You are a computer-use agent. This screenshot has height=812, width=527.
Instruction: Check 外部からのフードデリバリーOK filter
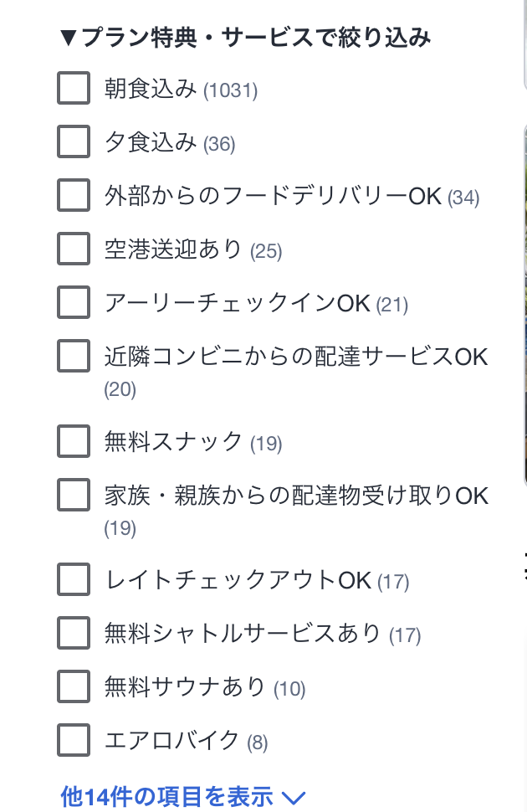pyautogui.click(x=74, y=196)
